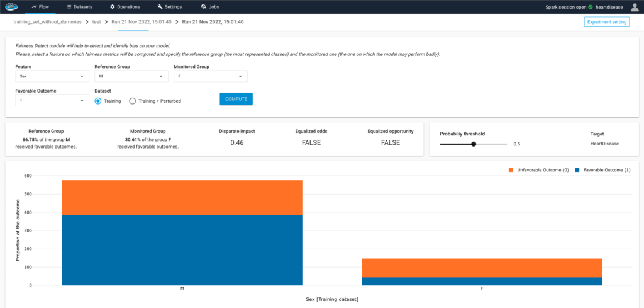Select the Training dataset radio button
Screen dimensions: 644x308
98,101
